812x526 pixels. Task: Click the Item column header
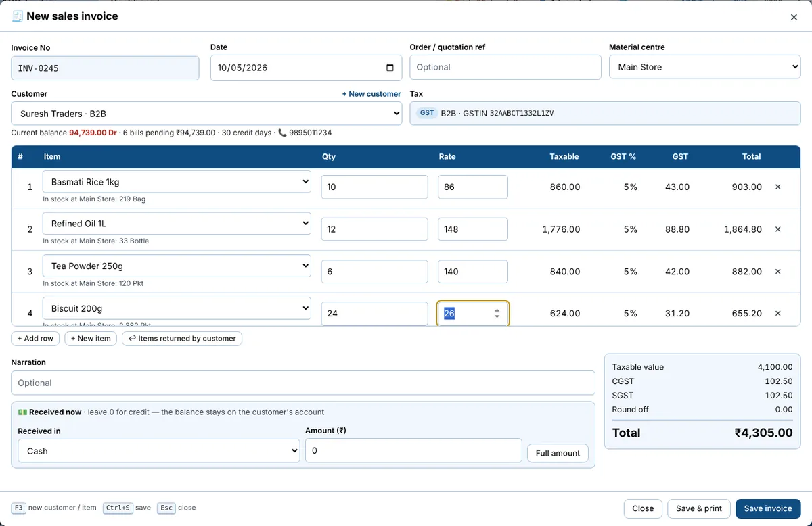pos(52,156)
